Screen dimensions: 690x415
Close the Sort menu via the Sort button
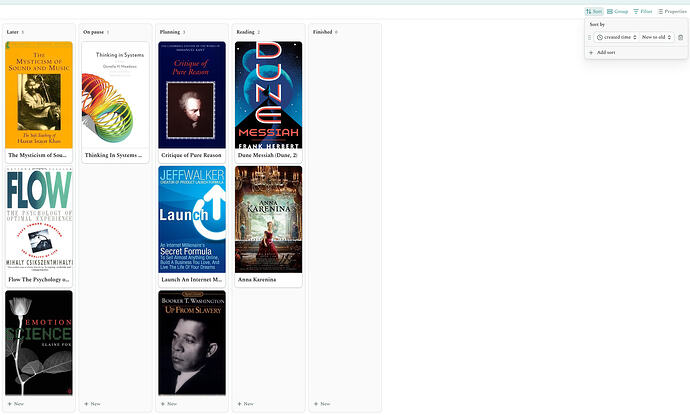point(594,11)
